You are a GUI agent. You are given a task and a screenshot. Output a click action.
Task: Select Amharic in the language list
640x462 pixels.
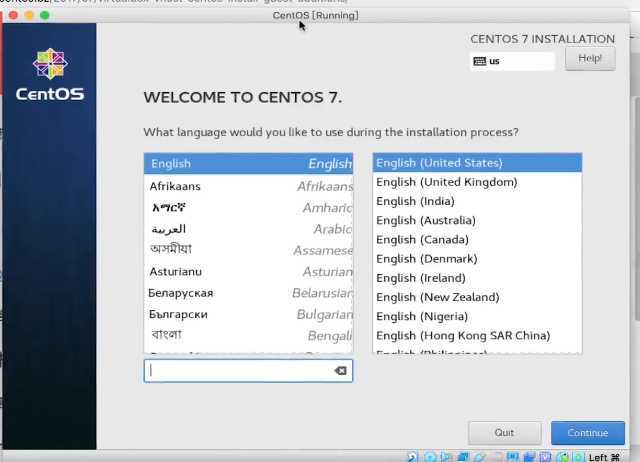pos(248,208)
